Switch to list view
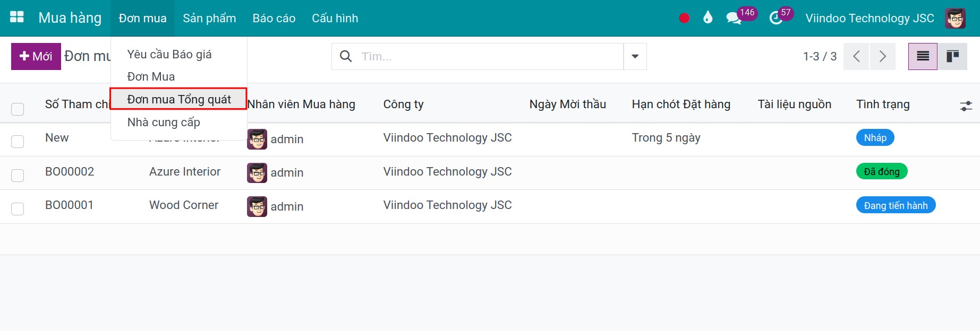 coord(923,56)
